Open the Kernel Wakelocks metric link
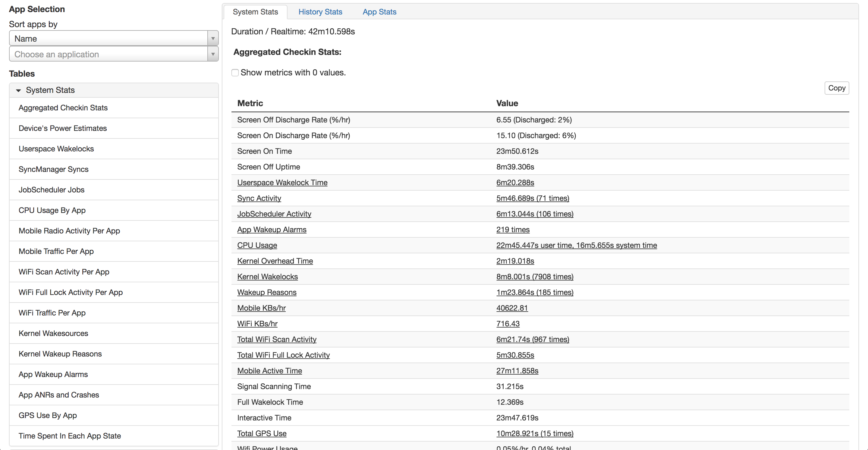 [x=267, y=276]
